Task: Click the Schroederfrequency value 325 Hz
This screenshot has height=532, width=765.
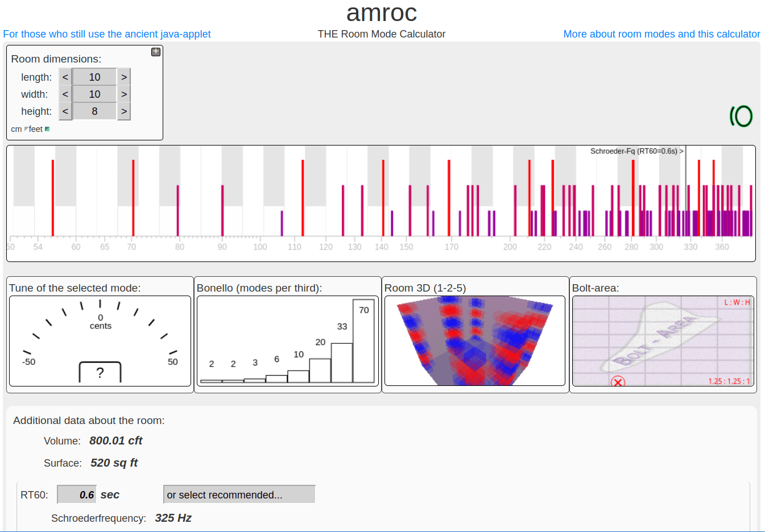Action: click(x=173, y=518)
